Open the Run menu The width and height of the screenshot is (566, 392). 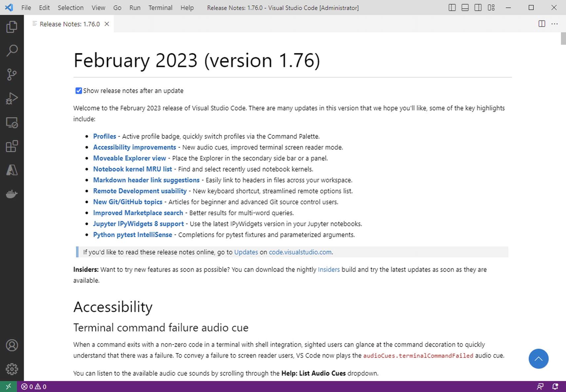point(135,8)
